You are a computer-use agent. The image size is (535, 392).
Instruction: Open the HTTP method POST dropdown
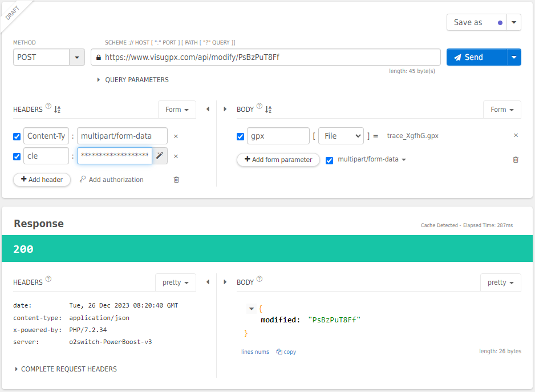(77, 57)
